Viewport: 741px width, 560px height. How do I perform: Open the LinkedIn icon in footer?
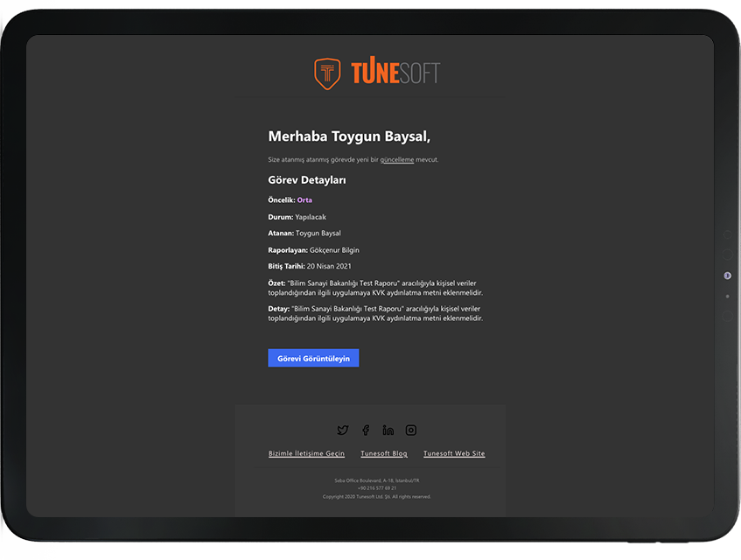pos(388,430)
